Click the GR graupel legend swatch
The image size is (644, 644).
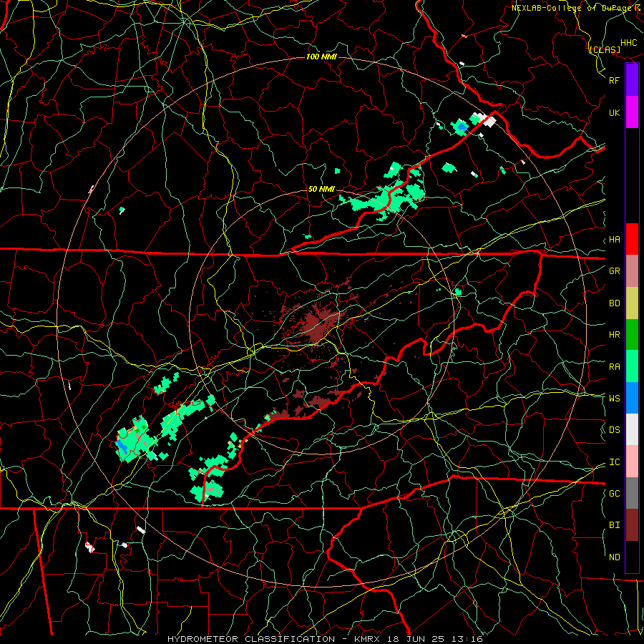[632, 271]
